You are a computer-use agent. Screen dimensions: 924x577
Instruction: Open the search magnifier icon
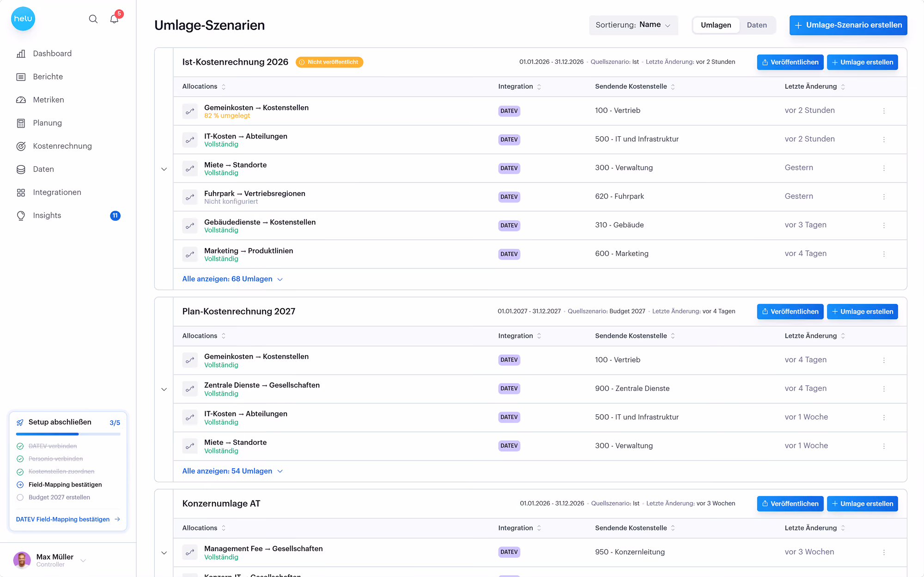tap(93, 19)
